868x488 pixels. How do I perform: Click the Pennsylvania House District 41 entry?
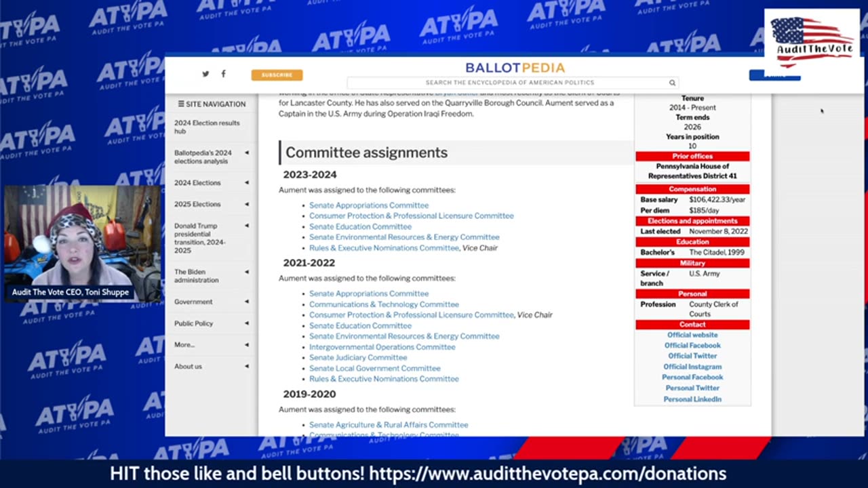point(692,171)
